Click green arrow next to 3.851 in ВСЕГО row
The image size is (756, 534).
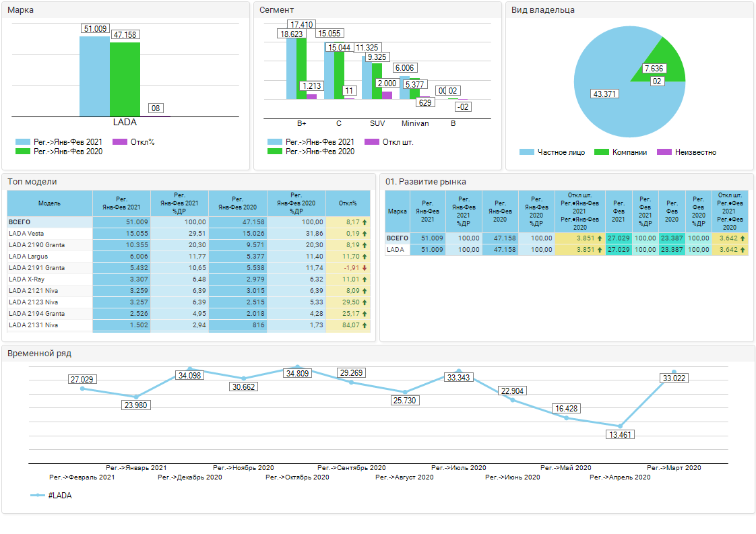pyautogui.click(x=600, y=238)
